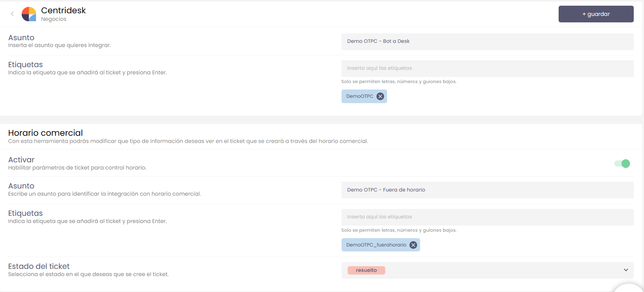
Task: Click the Negocios subtitle
Action: coord(54,19)
